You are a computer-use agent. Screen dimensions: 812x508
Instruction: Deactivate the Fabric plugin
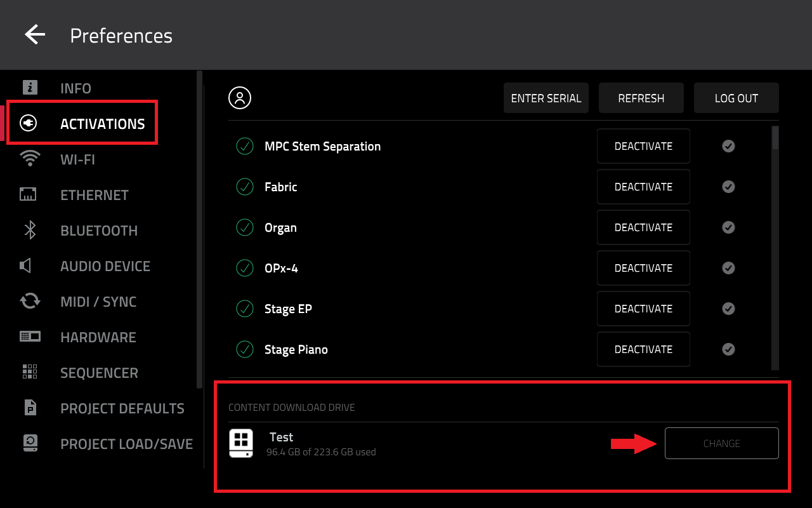click(x=643, y=187)
